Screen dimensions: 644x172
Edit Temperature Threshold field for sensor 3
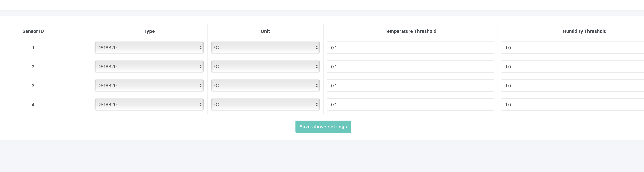pos(410,86)
